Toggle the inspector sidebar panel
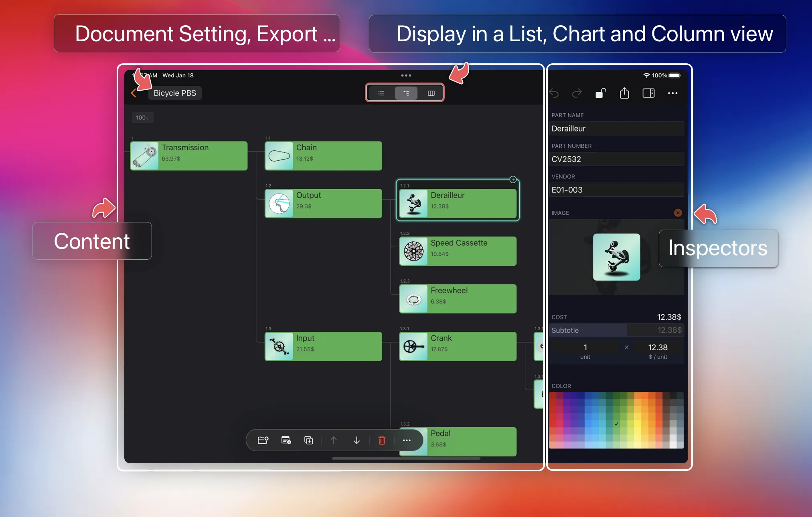Screen dimensions: 812x517 pos(648,93)
